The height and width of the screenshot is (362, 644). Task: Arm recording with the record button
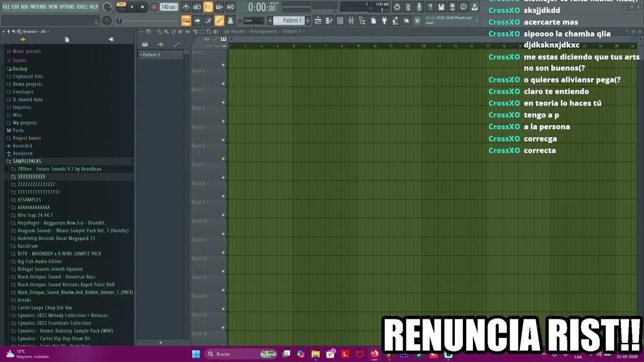click(x=154, y=7)
